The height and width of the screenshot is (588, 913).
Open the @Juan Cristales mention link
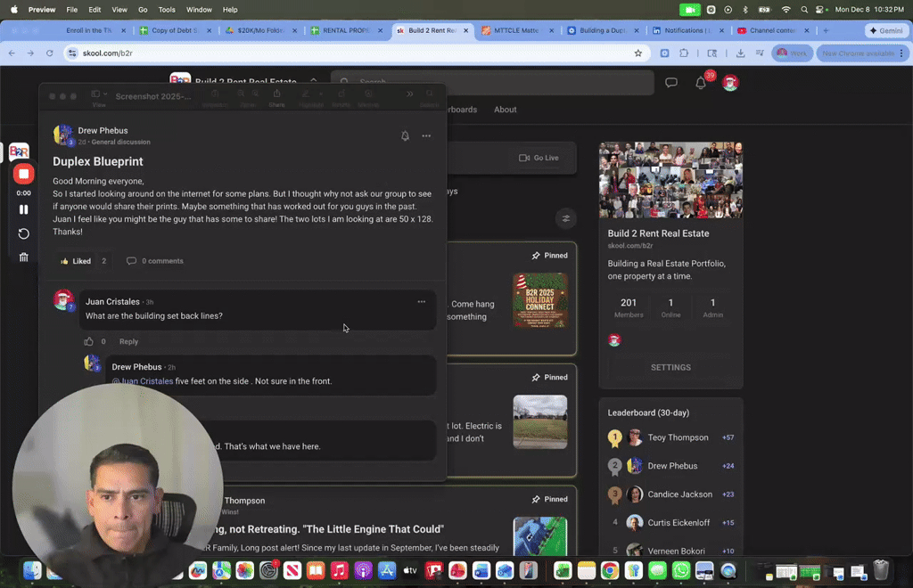click(143, 381)
